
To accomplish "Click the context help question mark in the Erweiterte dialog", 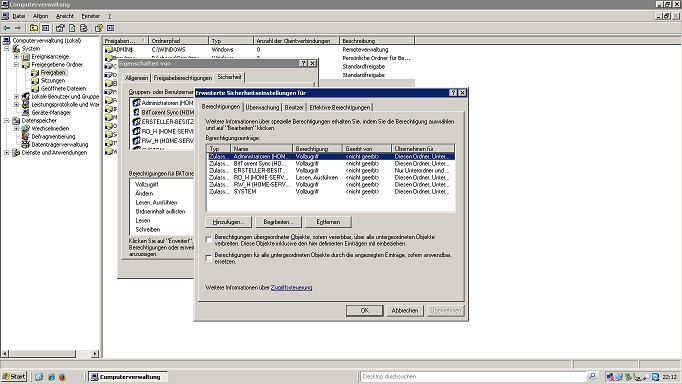I will pyautogui.click(x=453, y=93).
